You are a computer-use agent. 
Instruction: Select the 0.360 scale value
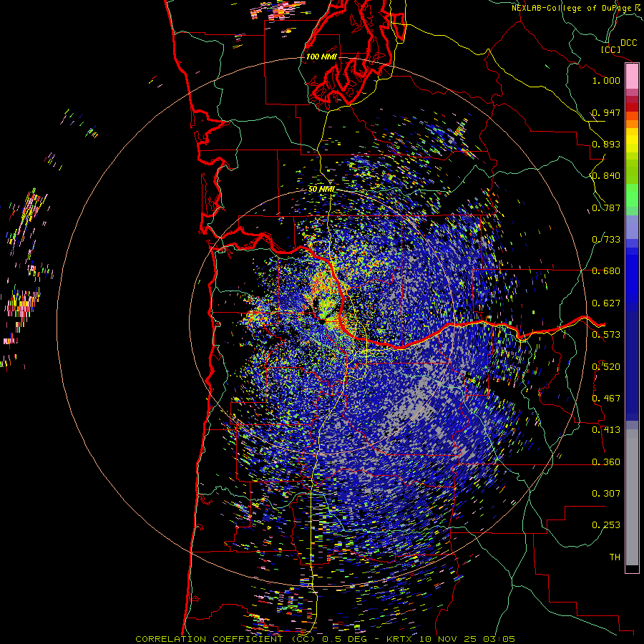[x=606, y=462]
